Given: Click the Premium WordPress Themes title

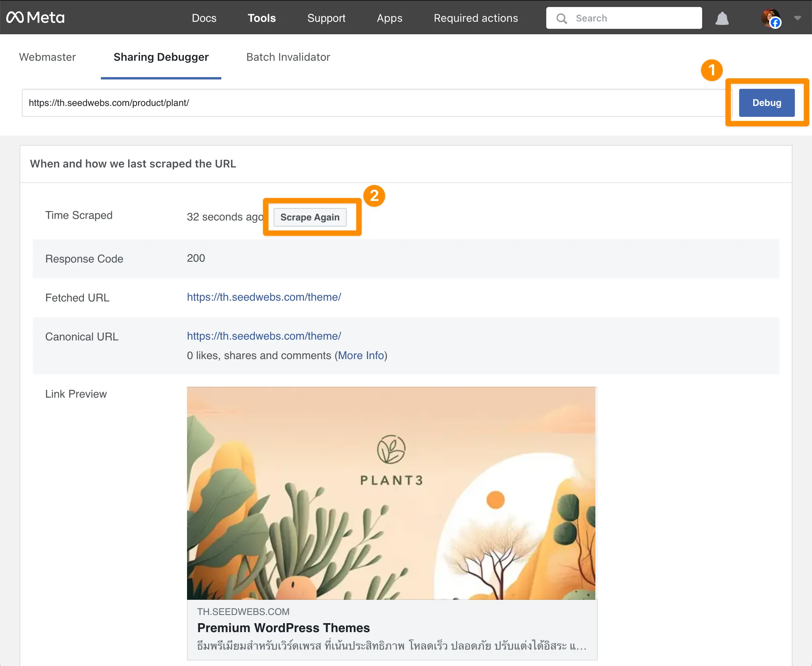Looking at the screenshot, I should coord(283,628).
